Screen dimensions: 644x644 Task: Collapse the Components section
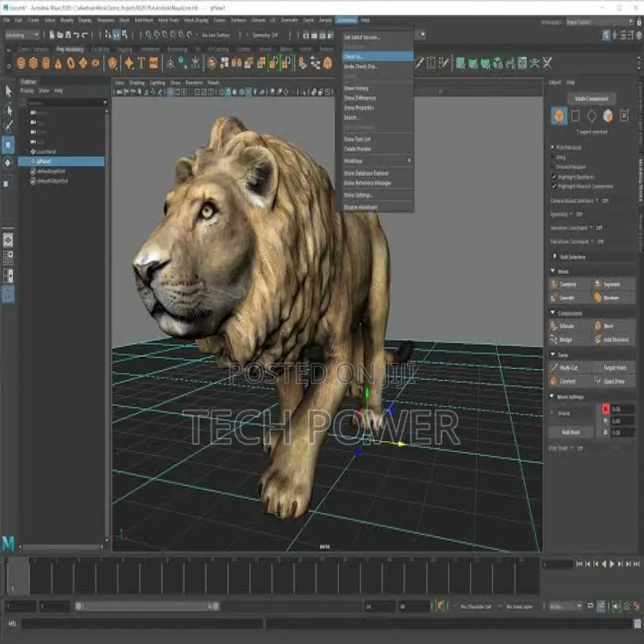coord(553,313)
